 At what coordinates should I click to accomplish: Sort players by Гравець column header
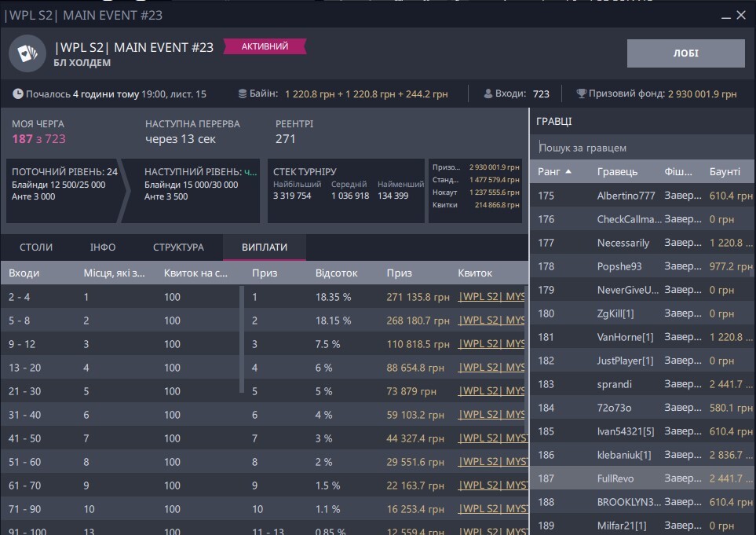617,171
